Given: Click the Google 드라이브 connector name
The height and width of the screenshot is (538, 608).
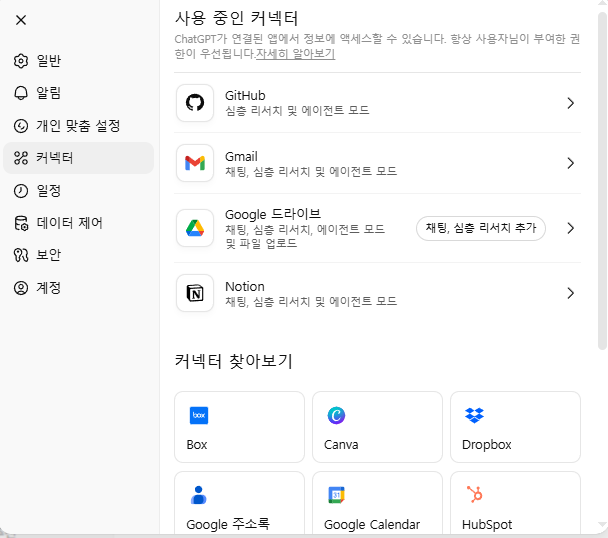Looking at the screenshot, I should pyautogui.click(x=273, y=214).
